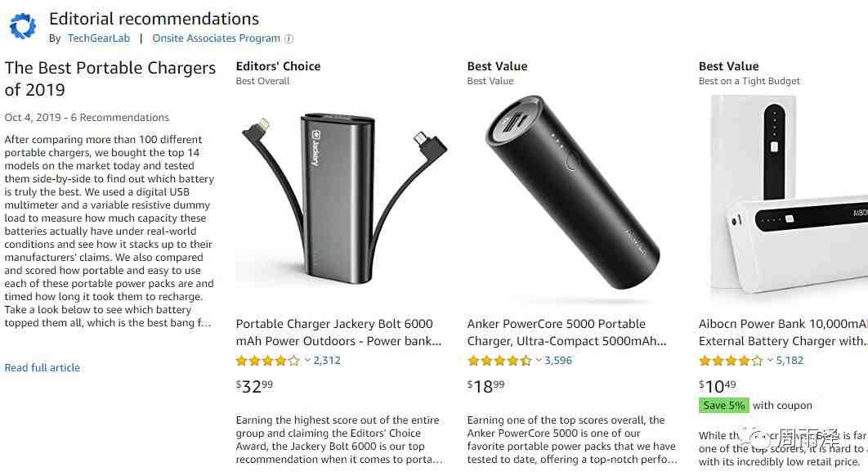Open the Onsite Associates Program link
Image resolution: width=868 pixels, height=476 pixels.
pyautogui.click(x=216, y=38)
